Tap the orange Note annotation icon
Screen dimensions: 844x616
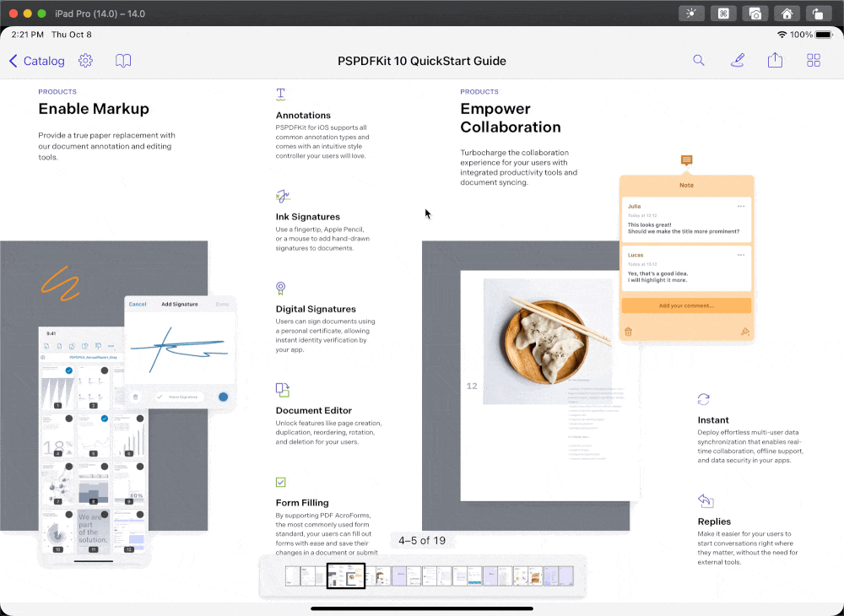[x=687, y=160]
